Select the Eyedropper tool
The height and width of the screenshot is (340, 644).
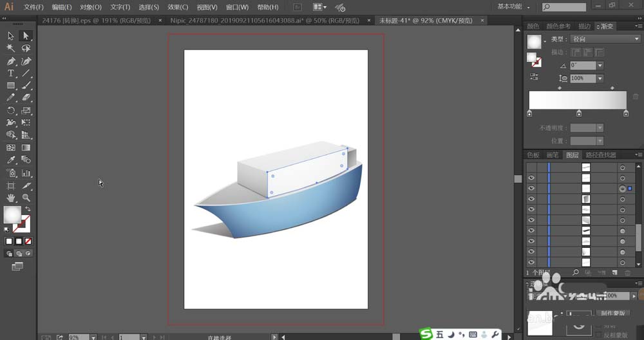11,160
